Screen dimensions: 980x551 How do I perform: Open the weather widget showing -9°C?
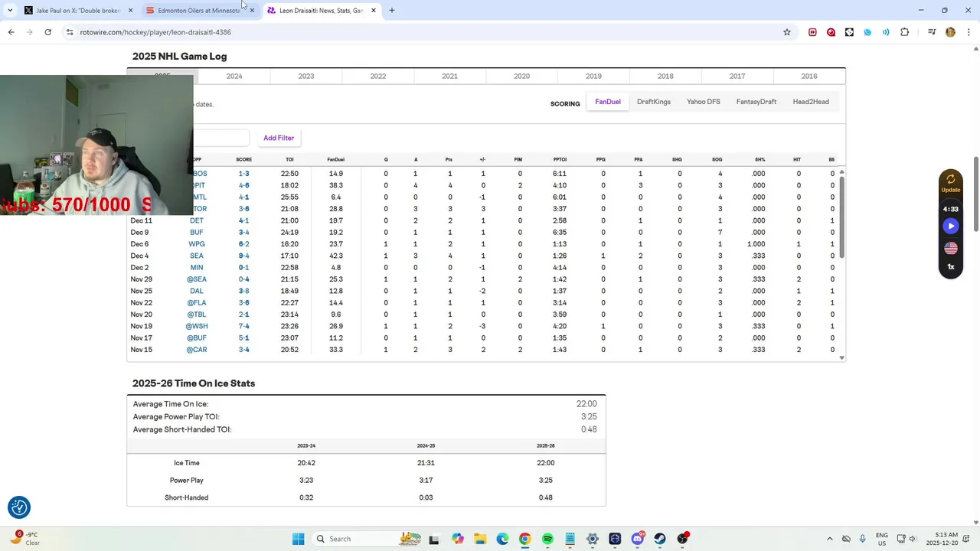25,539
